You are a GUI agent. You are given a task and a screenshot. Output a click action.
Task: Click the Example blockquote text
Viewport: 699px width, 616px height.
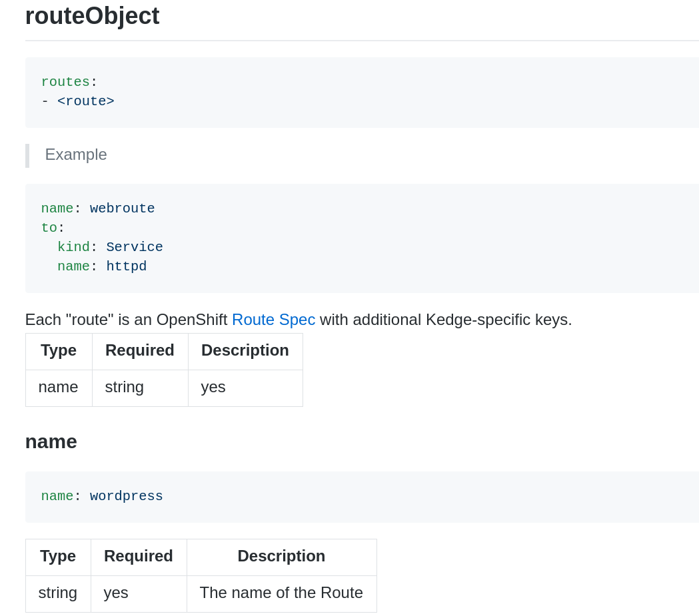[x=76, y=154]
